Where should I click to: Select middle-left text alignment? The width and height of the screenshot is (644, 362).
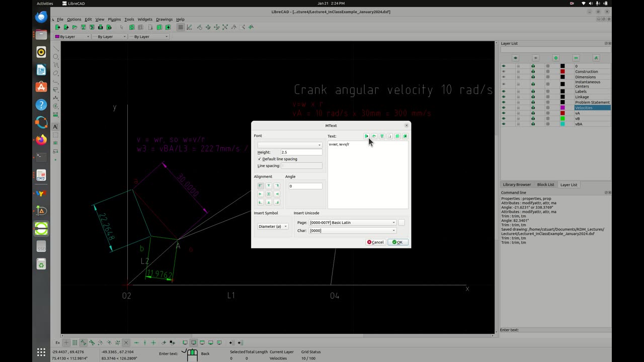(261, 194)
